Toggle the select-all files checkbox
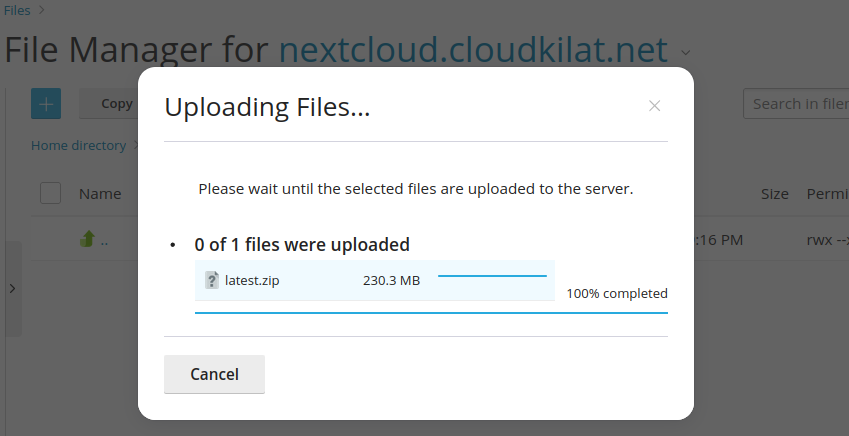 pyautogui.click(x=50, y=193)
